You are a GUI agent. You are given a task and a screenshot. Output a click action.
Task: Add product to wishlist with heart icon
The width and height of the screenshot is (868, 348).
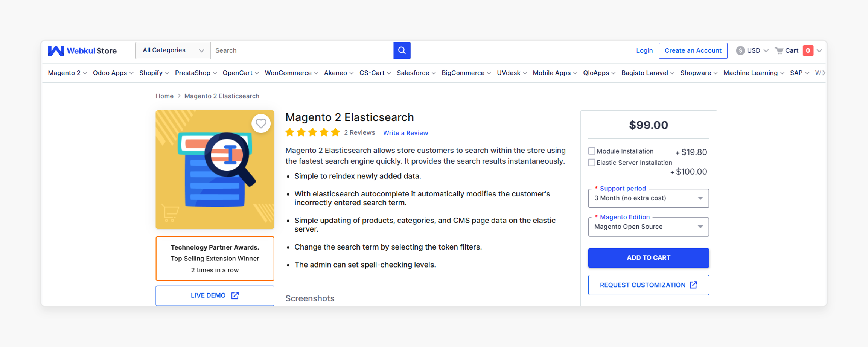(x=261, y=124)
